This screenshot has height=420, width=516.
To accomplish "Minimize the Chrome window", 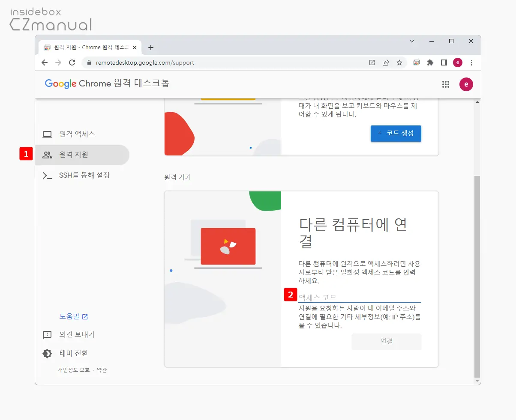I will [x=432, y=41].
